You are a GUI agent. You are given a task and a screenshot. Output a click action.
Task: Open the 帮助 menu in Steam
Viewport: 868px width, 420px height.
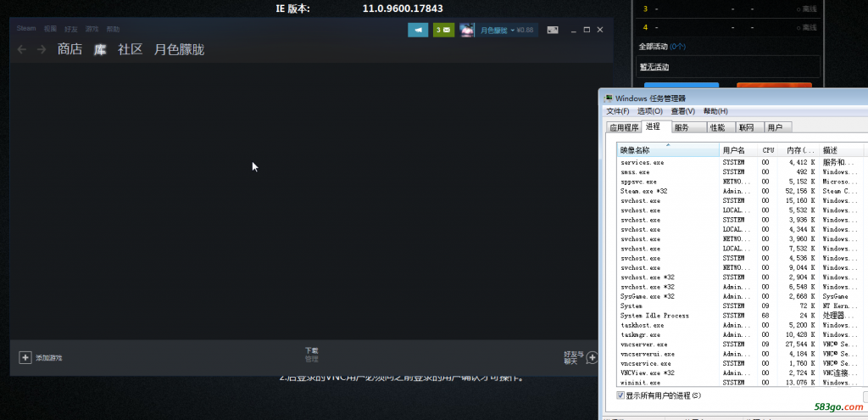(x=113, y=29)
